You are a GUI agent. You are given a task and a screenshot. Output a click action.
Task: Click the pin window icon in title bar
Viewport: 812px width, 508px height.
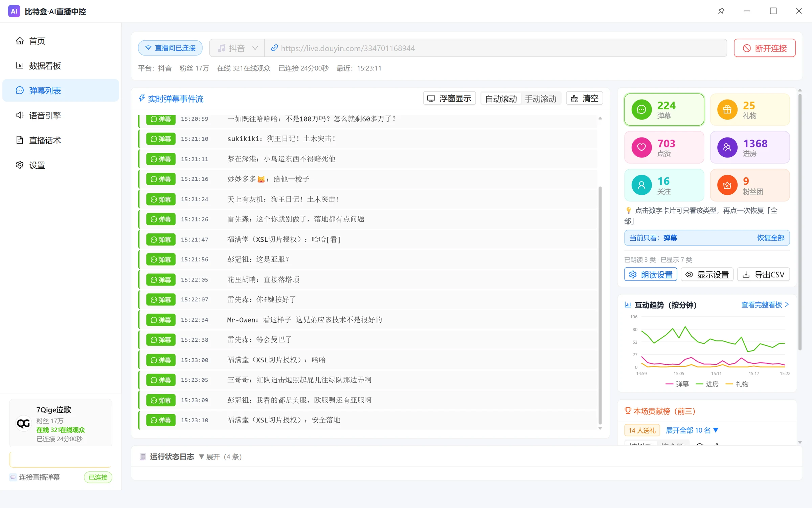721,11
